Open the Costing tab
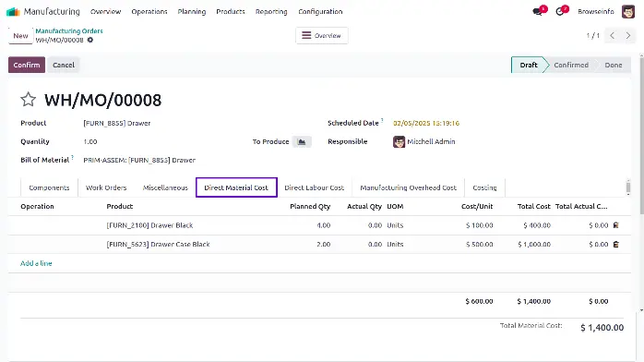This screenshot has width=644, height=362. (x=484, y=187)
